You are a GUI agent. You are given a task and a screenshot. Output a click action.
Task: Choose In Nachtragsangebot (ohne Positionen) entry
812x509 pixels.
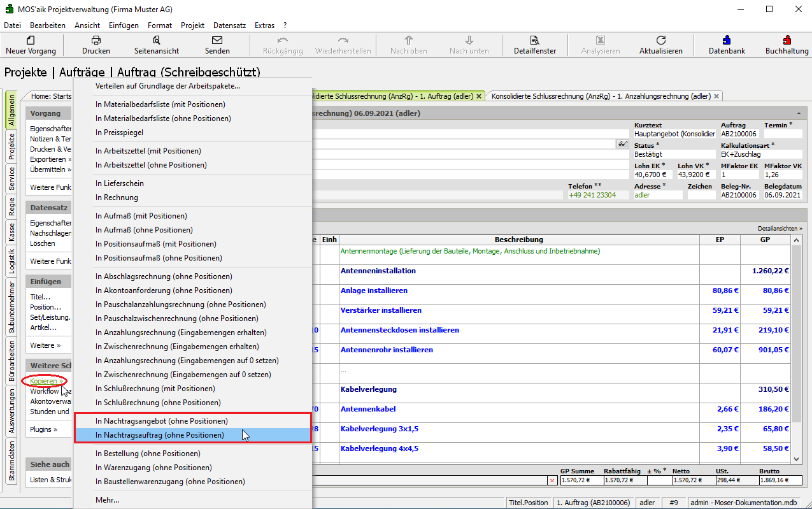(x=161, y=421)
